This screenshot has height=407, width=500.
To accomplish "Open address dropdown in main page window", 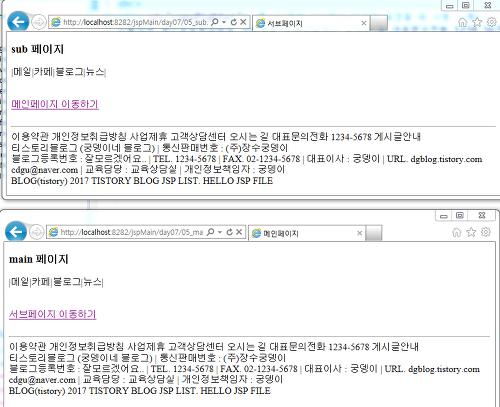I will click(220, 232).
